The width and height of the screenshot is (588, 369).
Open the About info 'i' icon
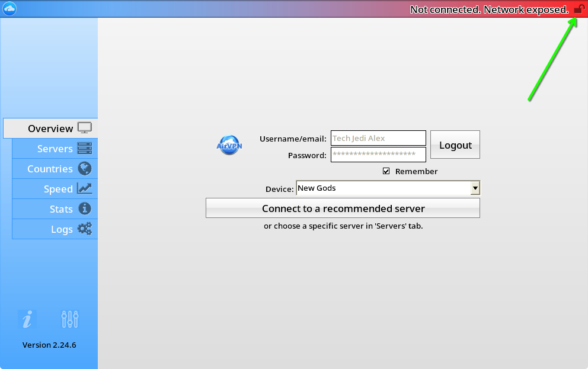coord(27,320)
